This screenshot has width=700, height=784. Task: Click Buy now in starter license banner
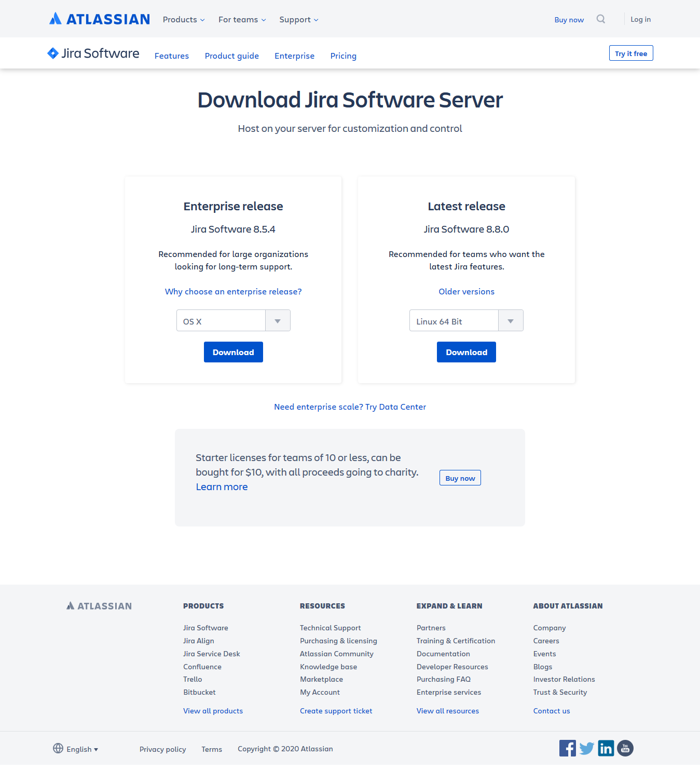(460, 478)
